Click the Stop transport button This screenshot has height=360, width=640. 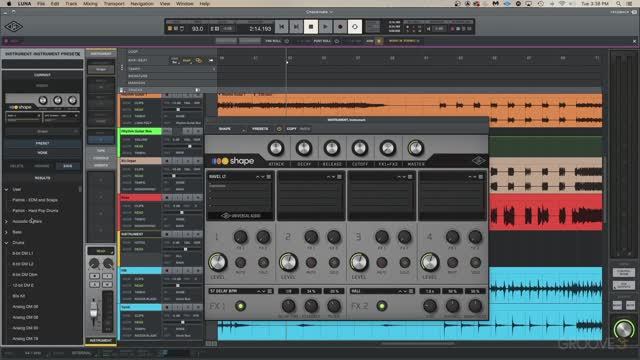311,27
